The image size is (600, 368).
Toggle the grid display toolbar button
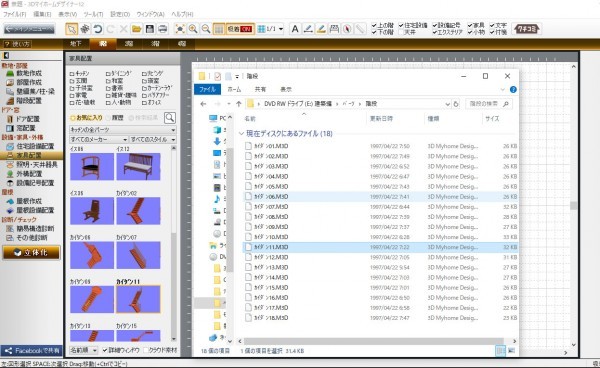click(218, 29)
